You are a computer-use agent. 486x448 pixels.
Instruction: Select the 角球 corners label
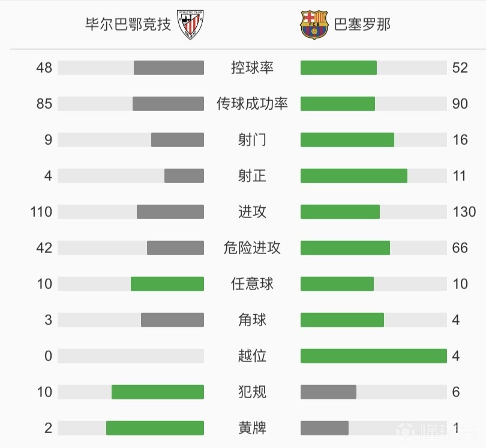coord(252,319)
